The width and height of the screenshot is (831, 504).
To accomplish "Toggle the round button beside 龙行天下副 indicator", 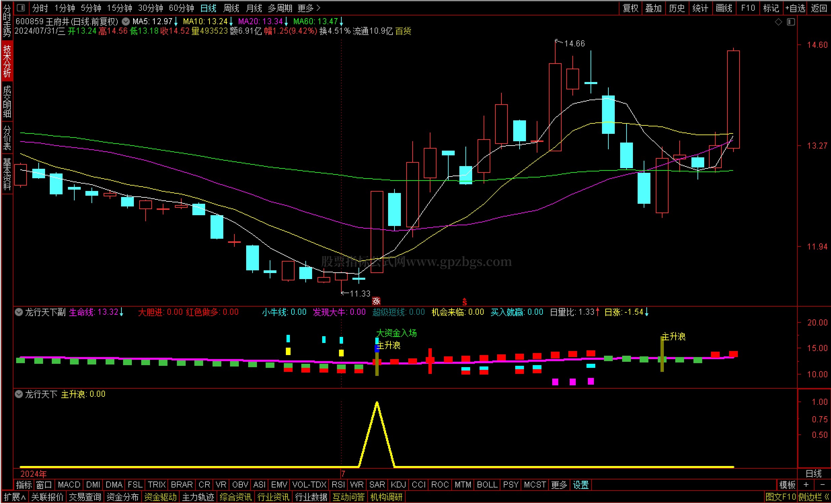I will tap(19, 312).
